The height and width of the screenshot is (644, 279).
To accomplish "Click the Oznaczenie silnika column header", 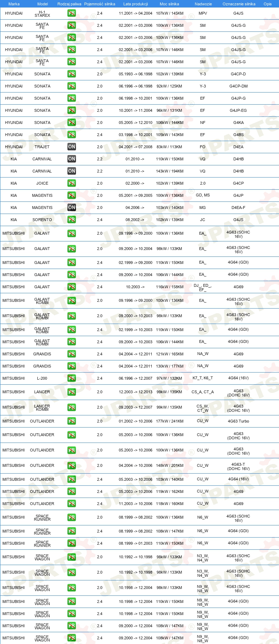I will pos(239,4).
